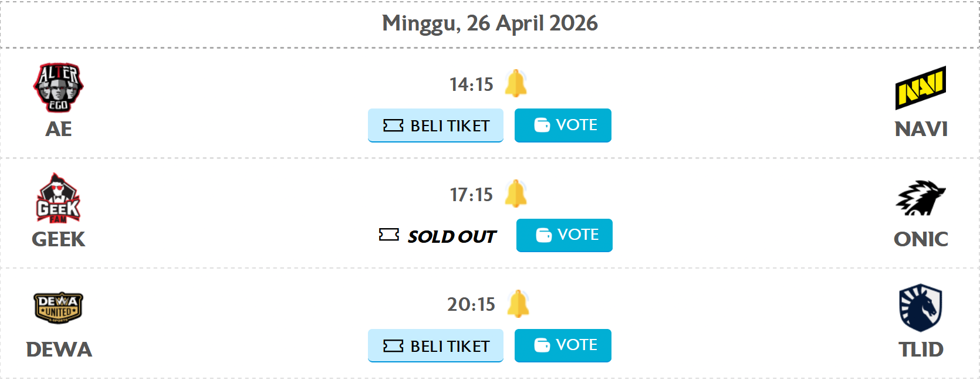Select the team name ONIC
980x380 pixels.
pos(921,240)
